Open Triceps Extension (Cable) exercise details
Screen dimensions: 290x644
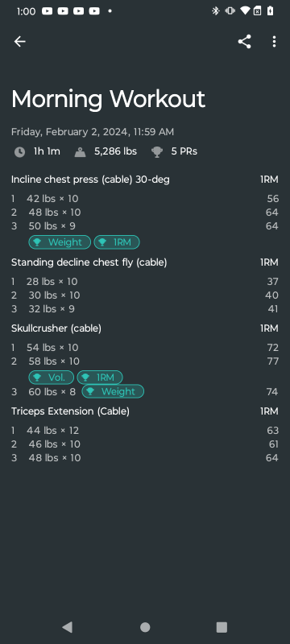[x=70, y=411]
